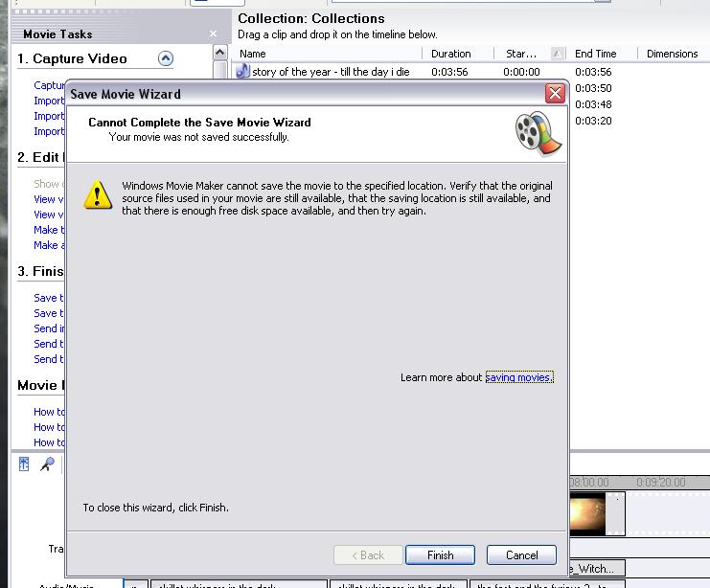
Task: Sort collection by the Duration column
Action: point(458,54)
